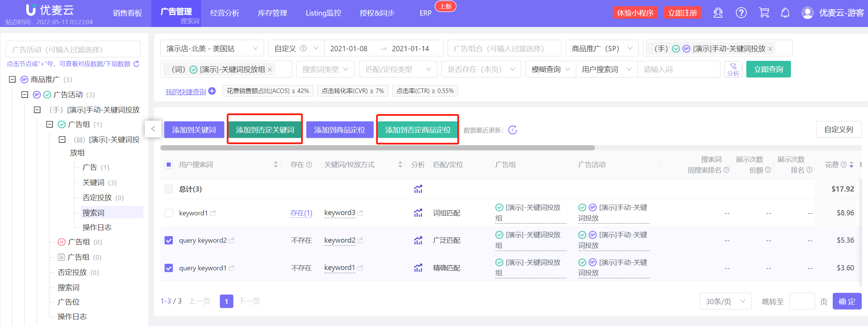
Task: Click help icon beside 花费 column header
Action: point(844,165)
